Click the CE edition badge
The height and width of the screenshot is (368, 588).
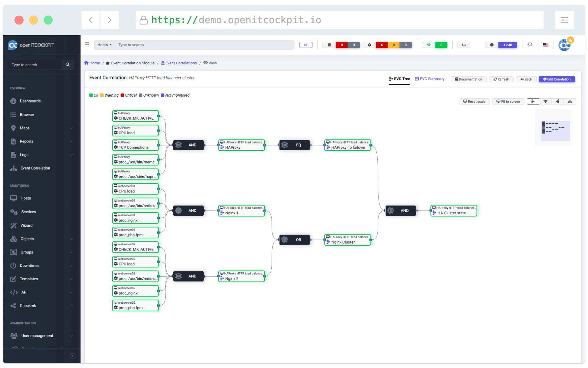pos(306,45)
